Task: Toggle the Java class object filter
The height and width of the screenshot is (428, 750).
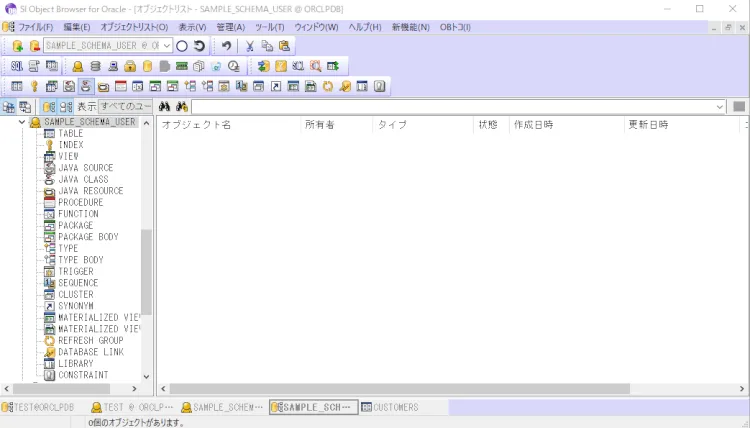Action: pyautogui.click(x=86, y=86)
